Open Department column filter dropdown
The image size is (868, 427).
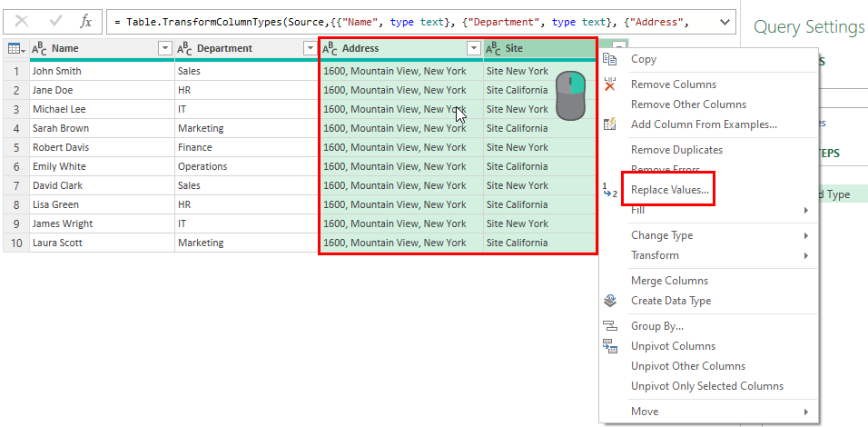point(310,49)
